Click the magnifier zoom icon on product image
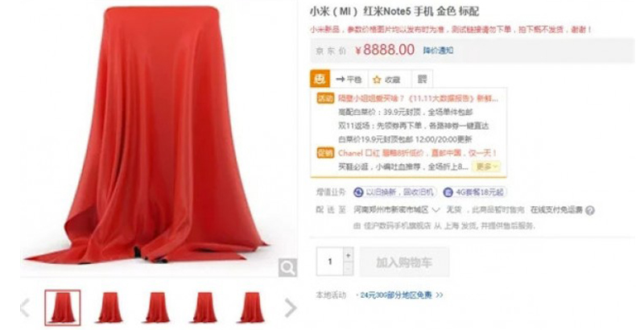Screen dimensions: 644x330 [287, 268]
